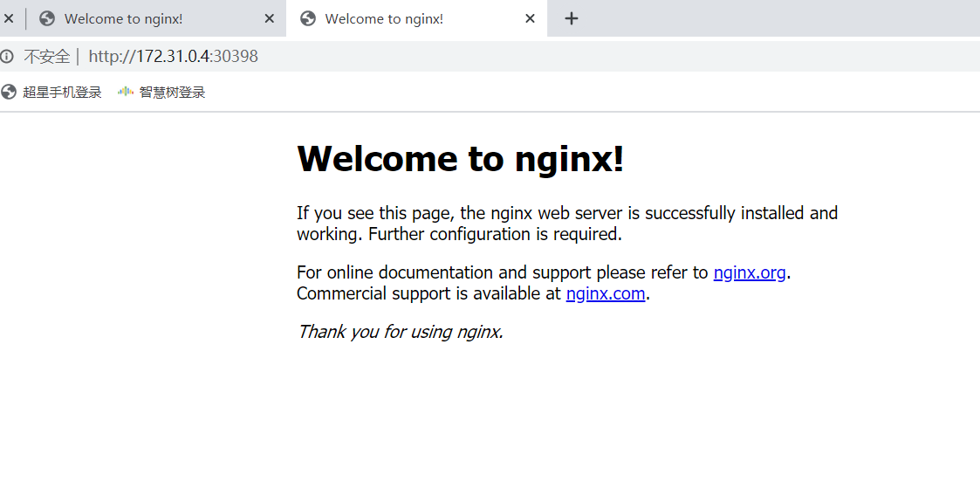The width and height of the screenshot is (980, 489).
Task: Click globe favicon on the inactive tab
Action: (x=47, y=18)
